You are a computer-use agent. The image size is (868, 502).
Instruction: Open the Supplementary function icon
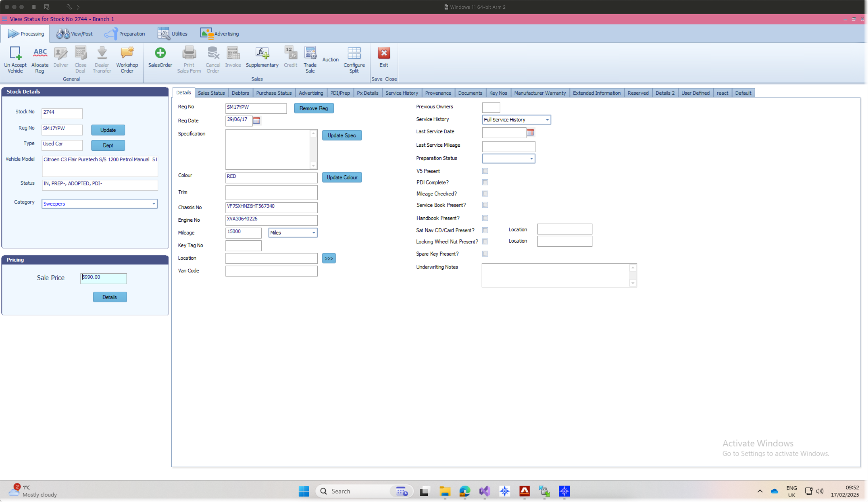(262, 53)
